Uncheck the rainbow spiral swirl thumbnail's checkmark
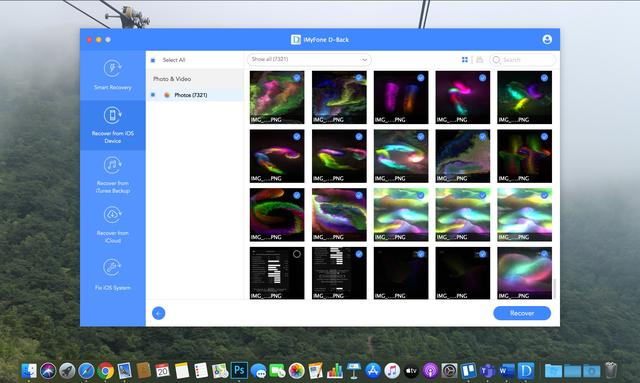The image size is (640, 383). (297, 195)
